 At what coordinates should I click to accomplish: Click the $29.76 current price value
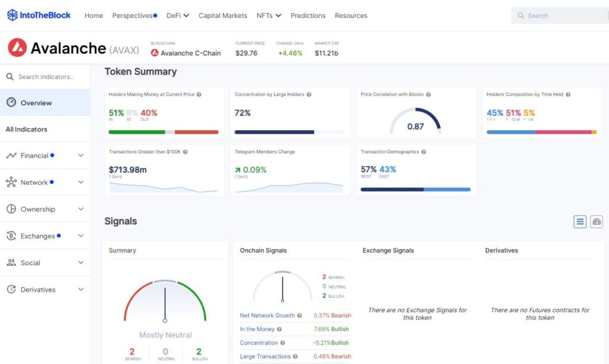pyautogui.click(x=246, y=53)
